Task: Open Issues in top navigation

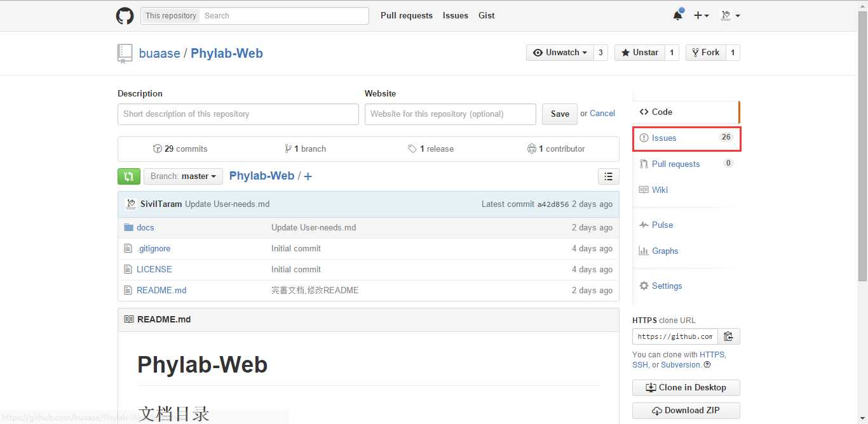Action: (456, 15)
